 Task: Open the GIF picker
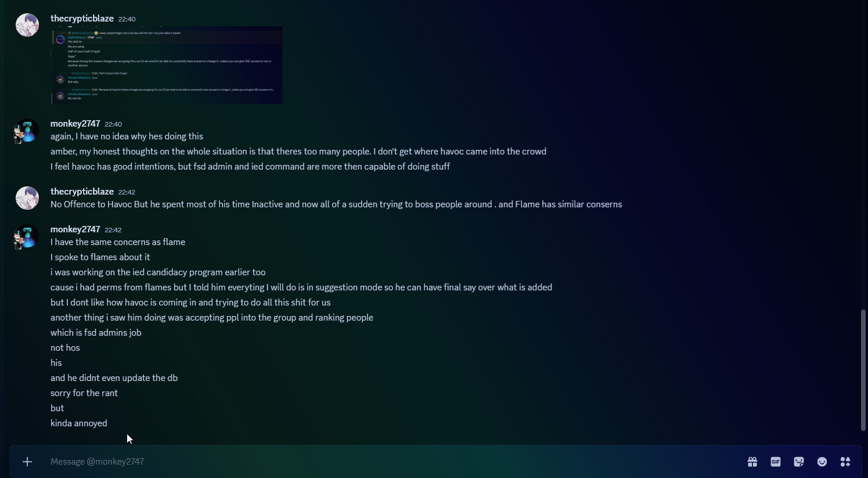(x=776, y=462)
